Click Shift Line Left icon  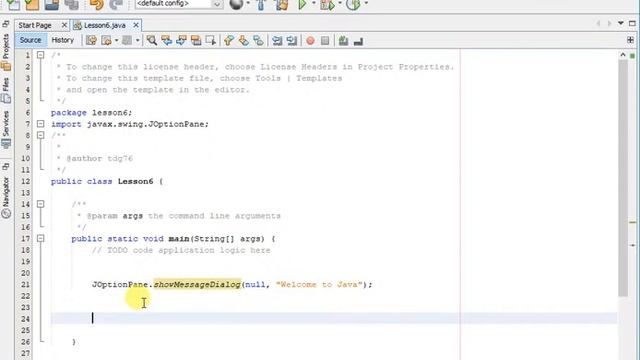277,40
